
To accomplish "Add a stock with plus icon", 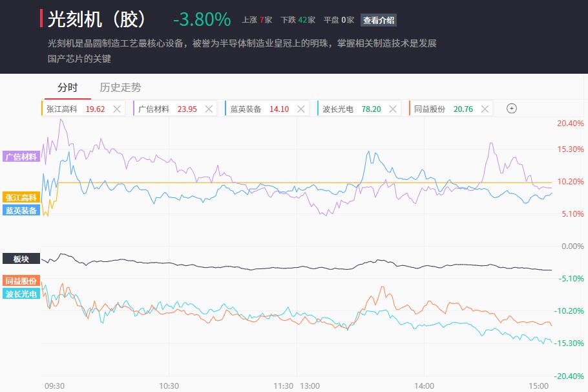I will tap(512, 109).
